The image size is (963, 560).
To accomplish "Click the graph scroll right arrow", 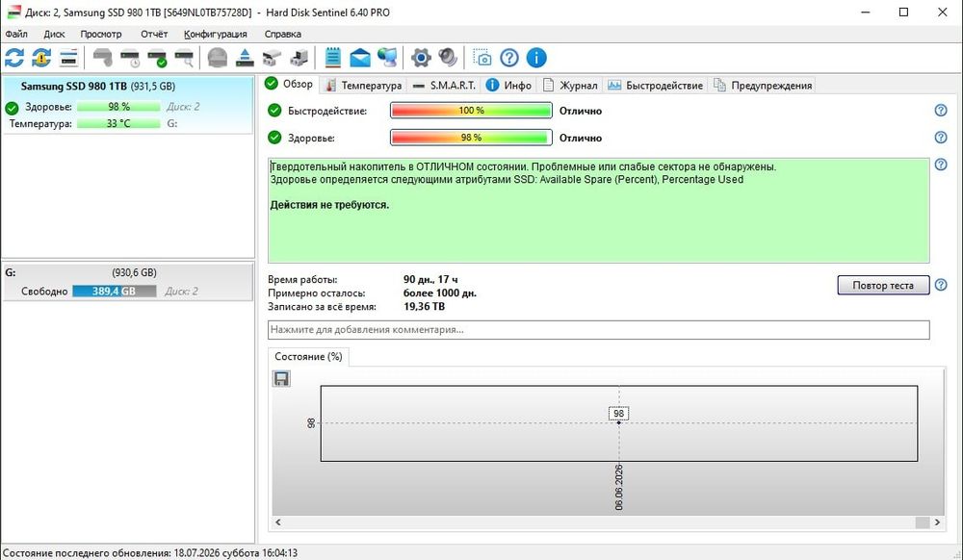I will click(x=937, y=522).
